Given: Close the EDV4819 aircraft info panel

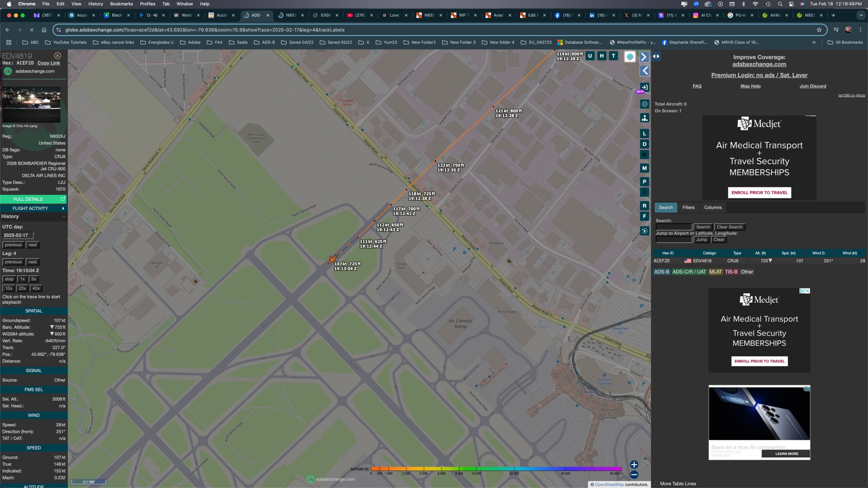Looking at the screenshot, I should coord(58,56).
